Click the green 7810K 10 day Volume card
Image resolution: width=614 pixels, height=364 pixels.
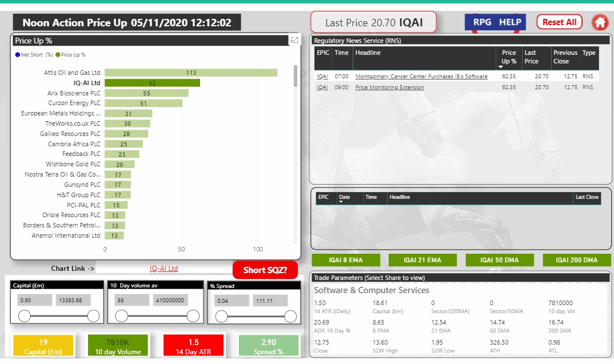[x=118, y=346]
